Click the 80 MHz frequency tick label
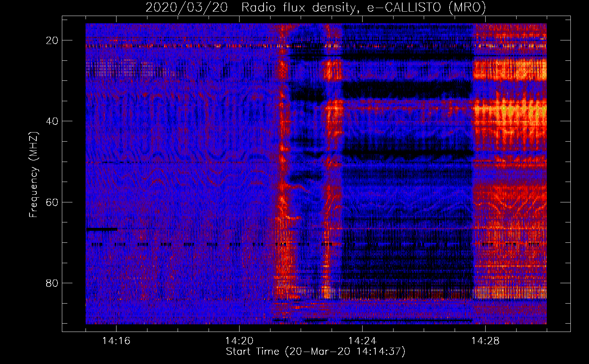Viewport: 589px width, 364px height. pyautogui.click(x=52, y=283)
